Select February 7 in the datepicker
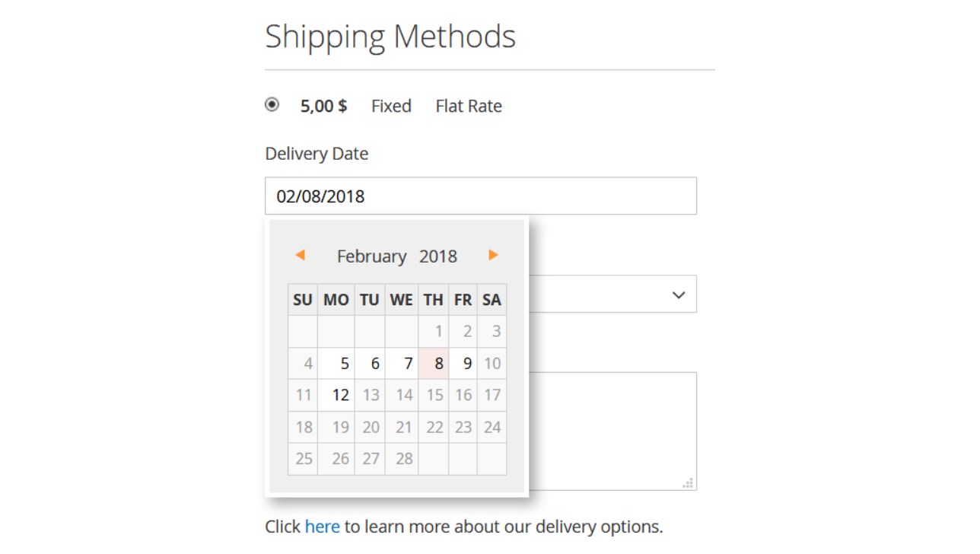The height and width of the screenshot is (554, 980). coord(402,364)
